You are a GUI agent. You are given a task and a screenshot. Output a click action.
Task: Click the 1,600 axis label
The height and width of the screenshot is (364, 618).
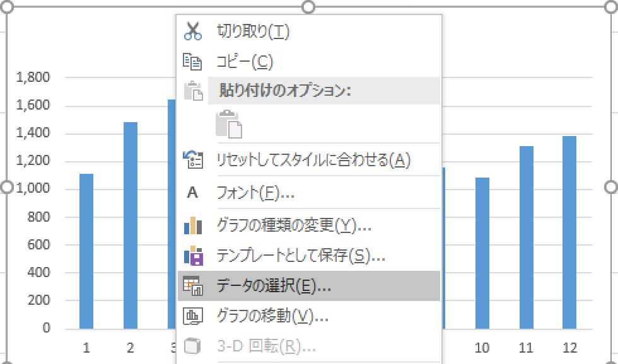[33, 105]
